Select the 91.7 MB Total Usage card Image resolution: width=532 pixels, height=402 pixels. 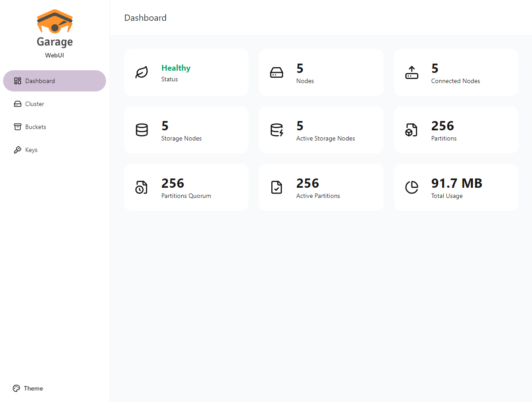click(x=456, y=187)
